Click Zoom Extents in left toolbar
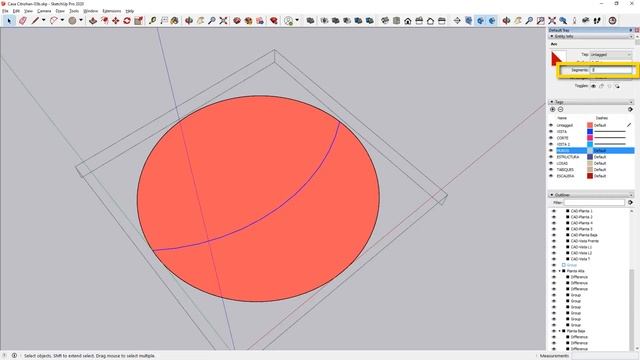Image resolution: width=640 pixels, height=360 pixels. [223, 20]
